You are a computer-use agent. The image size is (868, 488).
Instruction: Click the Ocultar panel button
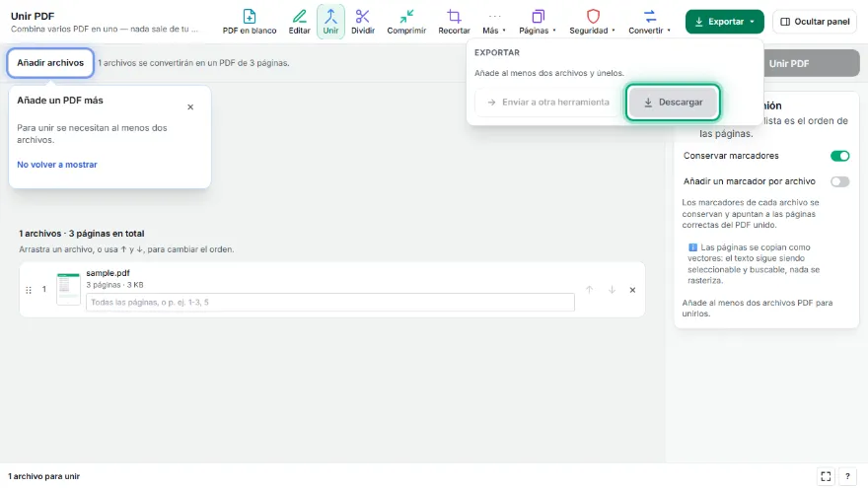click(x=815, y=22)
